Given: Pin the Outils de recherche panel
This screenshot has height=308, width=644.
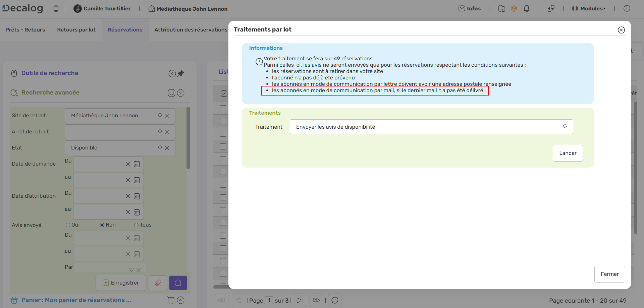Looking at the screenshot, I should point(181,73).
